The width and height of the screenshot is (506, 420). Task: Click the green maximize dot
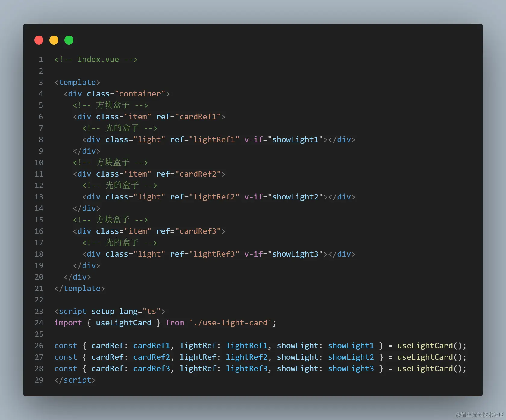[69, 40]
